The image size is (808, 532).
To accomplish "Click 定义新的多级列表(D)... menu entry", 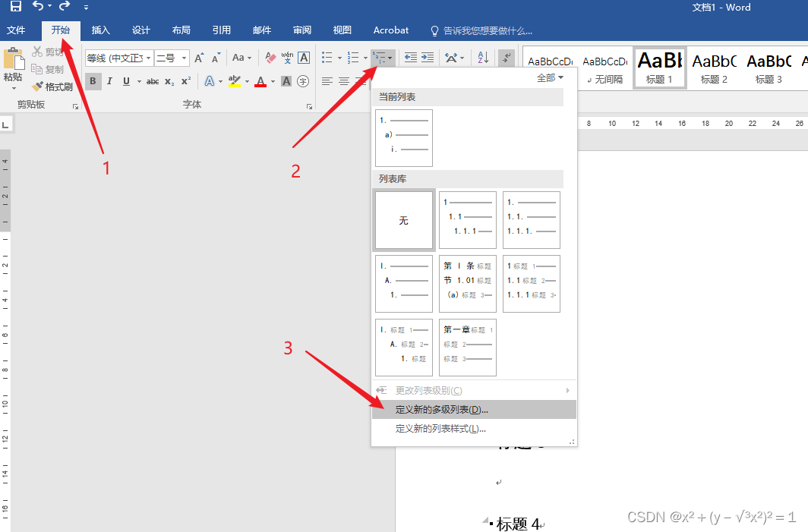I will (474, 409).
